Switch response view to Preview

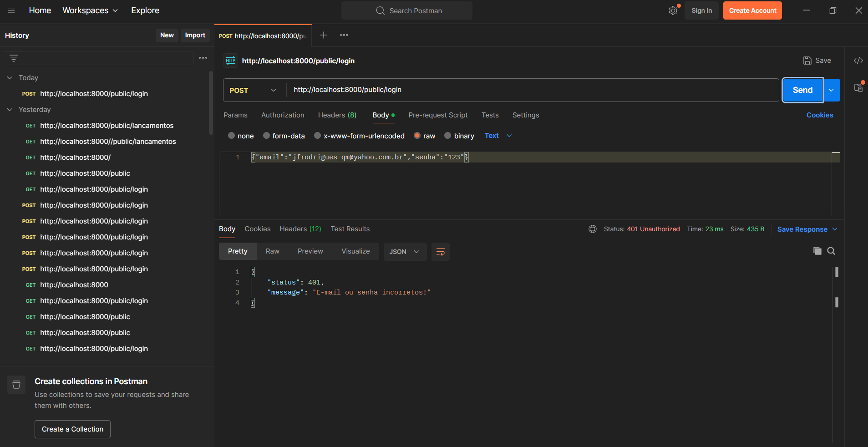click(310, 251)
